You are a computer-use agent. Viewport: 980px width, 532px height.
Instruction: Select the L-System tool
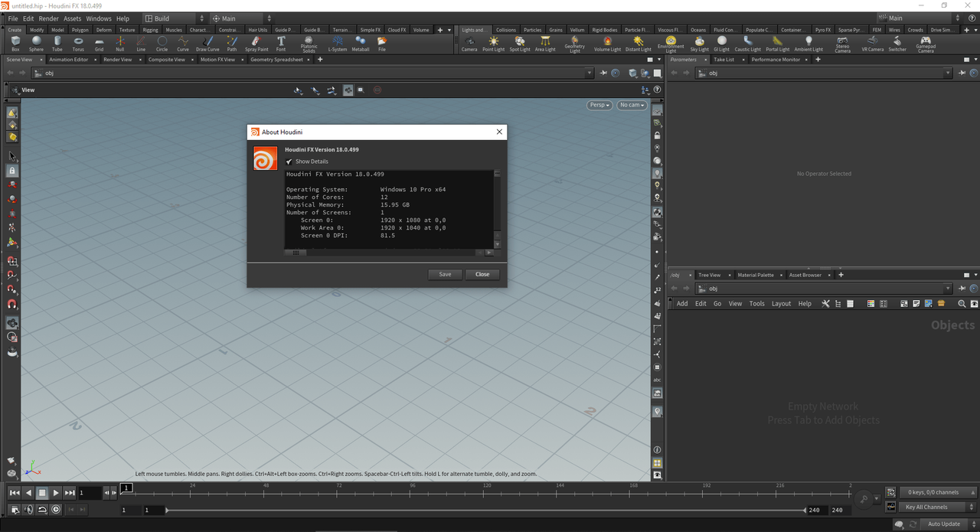click(338, 44)
